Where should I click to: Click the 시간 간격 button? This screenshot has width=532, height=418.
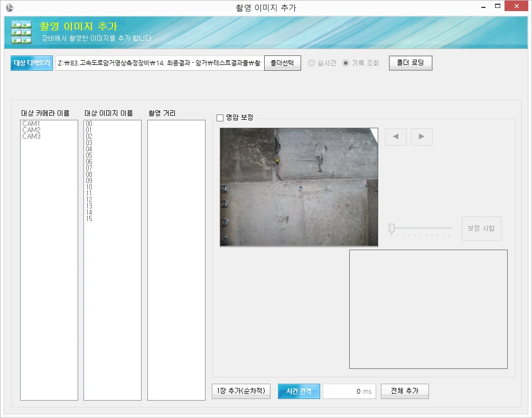(x=298, y=391)
